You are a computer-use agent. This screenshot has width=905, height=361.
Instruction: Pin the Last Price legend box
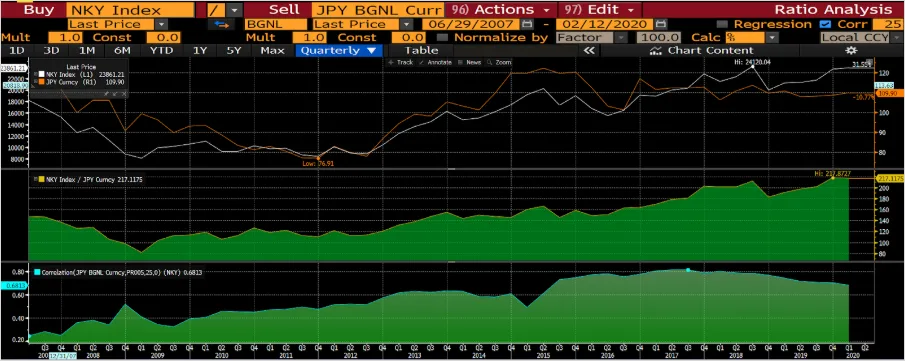[106, 93]
